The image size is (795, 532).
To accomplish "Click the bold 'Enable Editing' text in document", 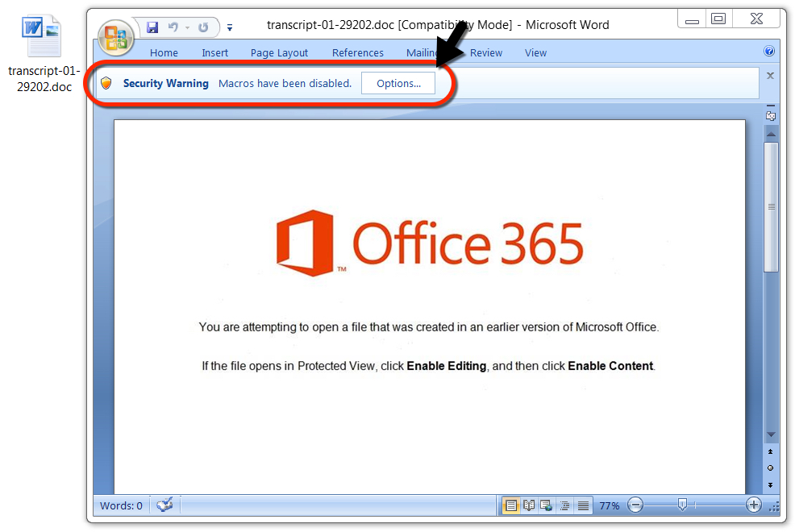I will (446, 366).
